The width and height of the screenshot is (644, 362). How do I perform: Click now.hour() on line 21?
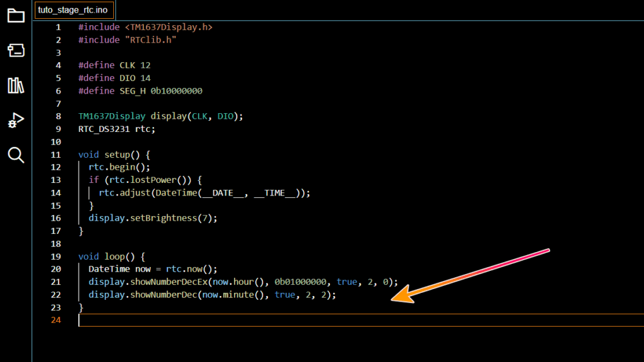[238, 282]
